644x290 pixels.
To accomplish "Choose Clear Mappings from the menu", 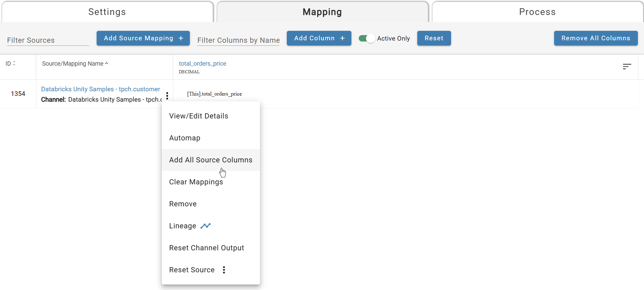I will [x=196, y=182].
